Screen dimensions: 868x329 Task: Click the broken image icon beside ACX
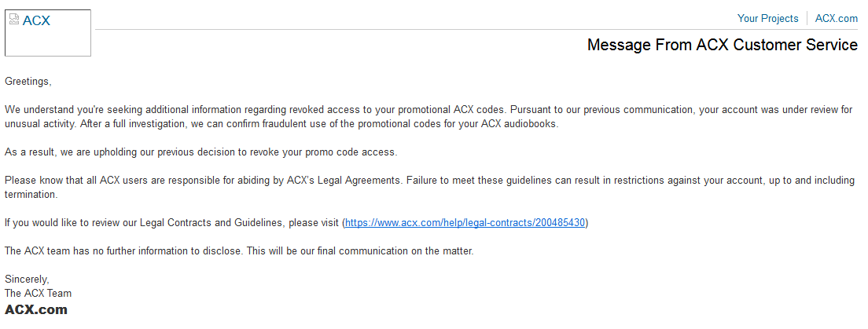tap(14, 20)
